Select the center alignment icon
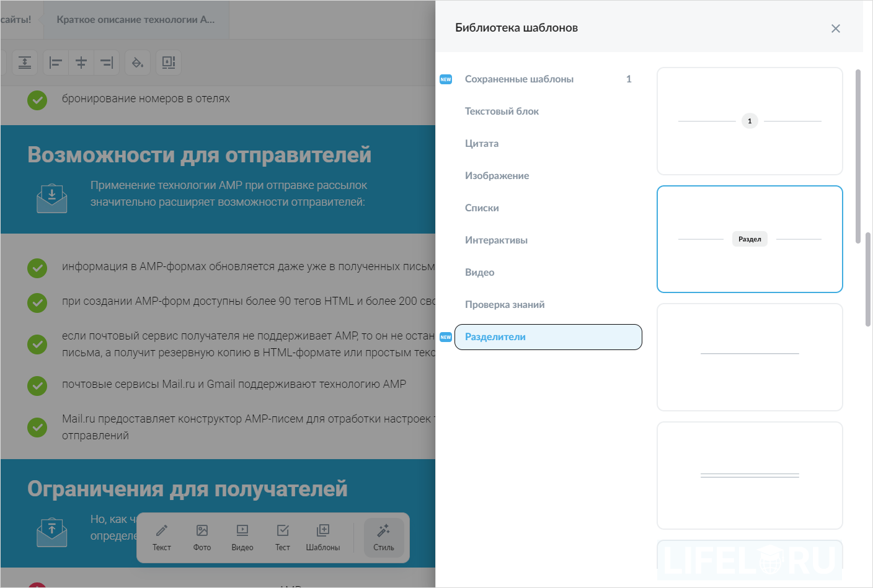 coord(81,62)
